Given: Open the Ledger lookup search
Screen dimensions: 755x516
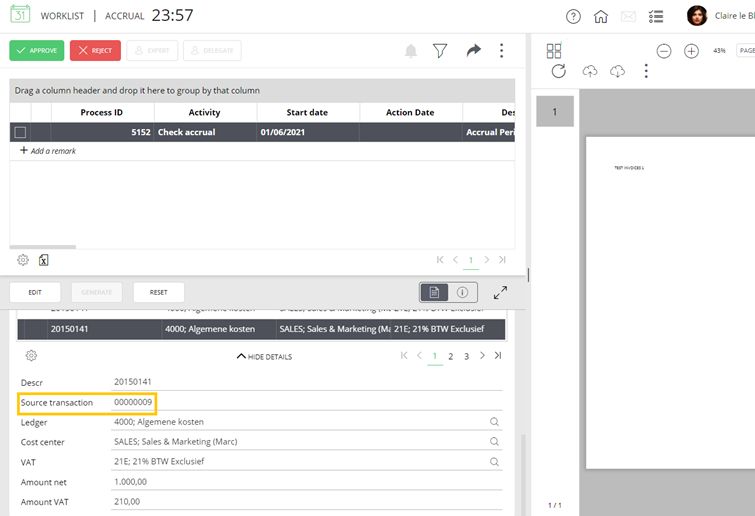Looking at the screenshot, I should tap(494, 422).
